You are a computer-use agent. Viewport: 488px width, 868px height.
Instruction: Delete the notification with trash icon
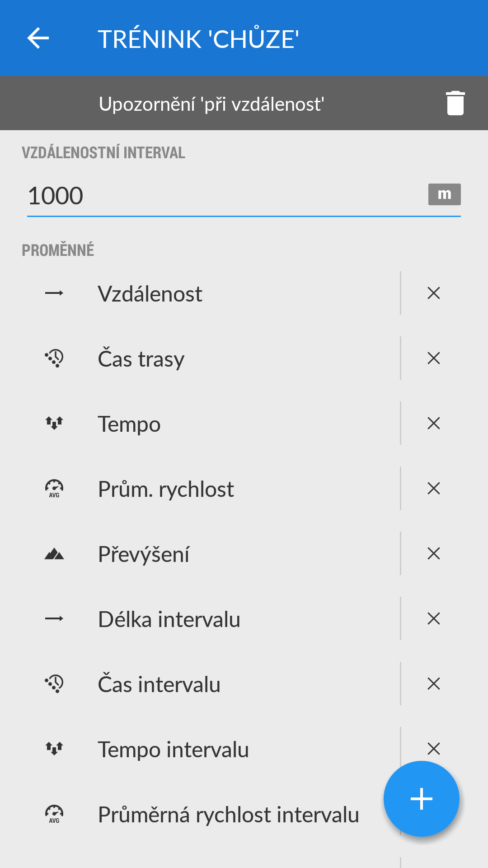[455, 103]
